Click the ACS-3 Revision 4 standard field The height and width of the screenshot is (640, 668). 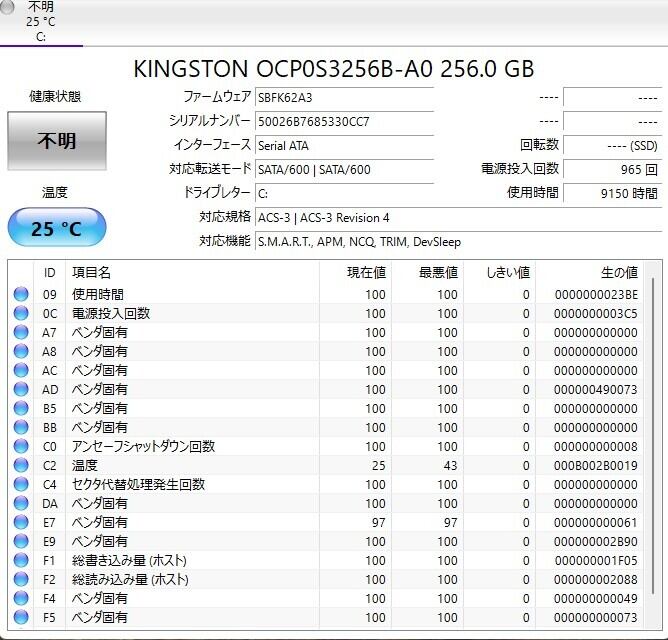click(458, 218)
